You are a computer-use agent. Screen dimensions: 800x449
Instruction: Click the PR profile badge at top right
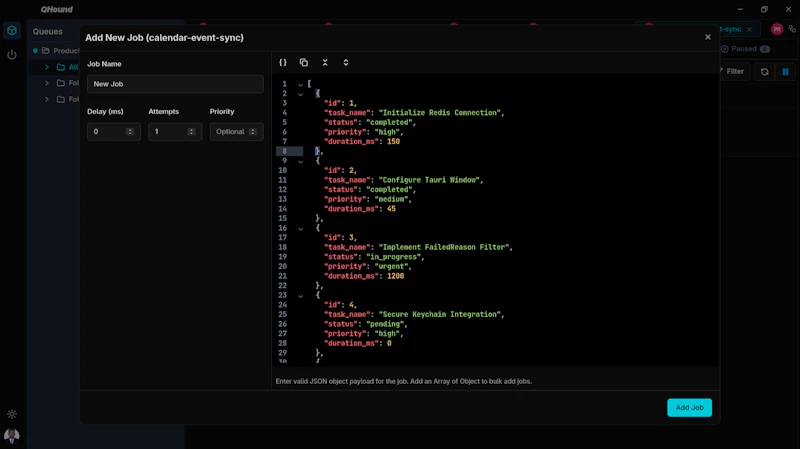[x=777, y=29]
